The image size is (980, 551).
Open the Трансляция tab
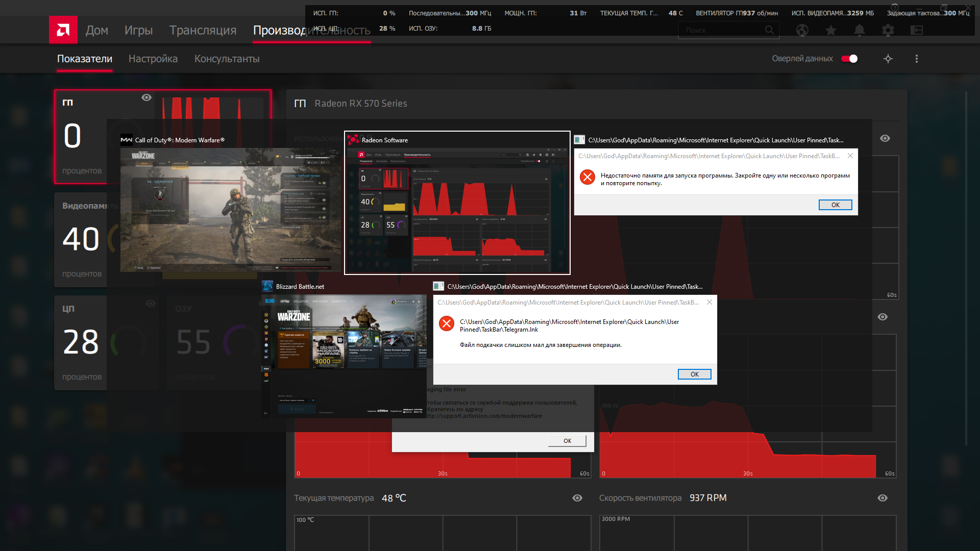pos(203,30)
